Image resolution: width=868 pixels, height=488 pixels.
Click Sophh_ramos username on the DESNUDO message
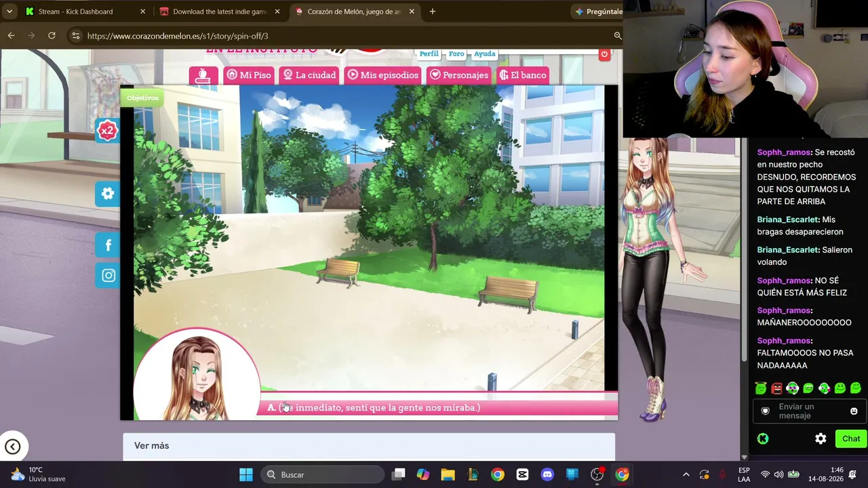pos(783,152)
